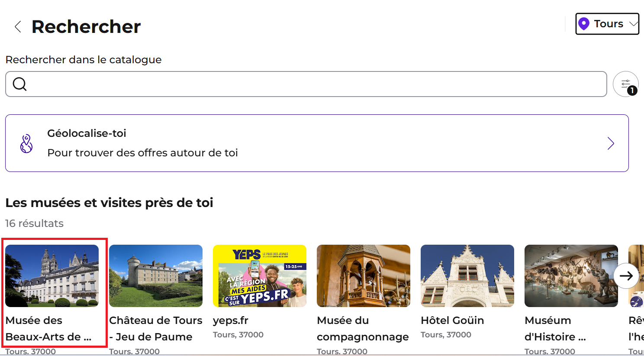Image resolution: width=644 pixels, height=356 pixels.
Task: Open the Musée des Beaux-Arts thumbnail
Action: click(x=52, y=276)
